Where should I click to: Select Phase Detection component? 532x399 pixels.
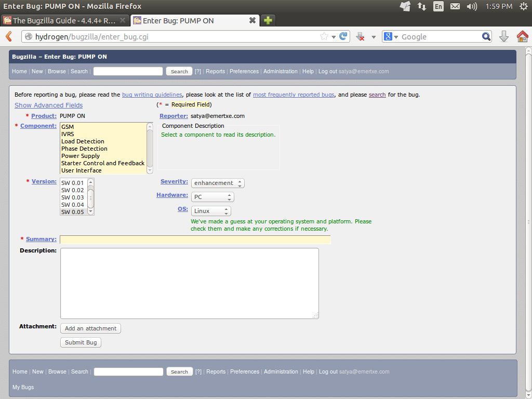103,149
